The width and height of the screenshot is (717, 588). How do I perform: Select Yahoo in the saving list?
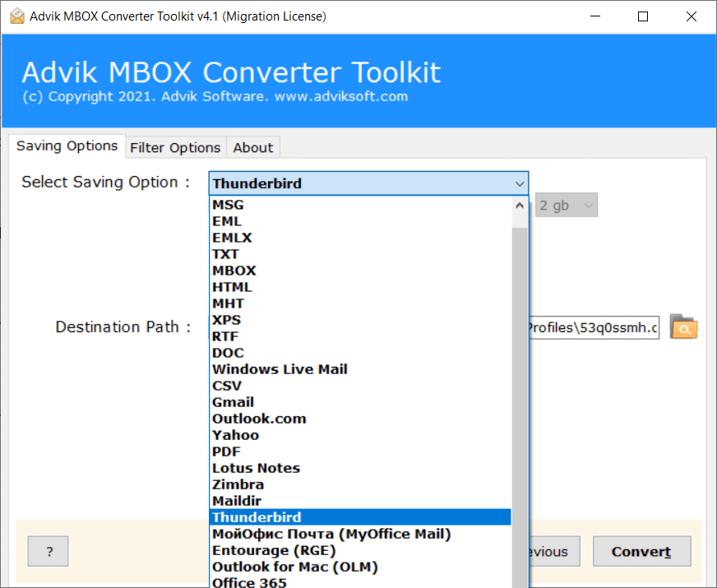(x=360, y=435)
